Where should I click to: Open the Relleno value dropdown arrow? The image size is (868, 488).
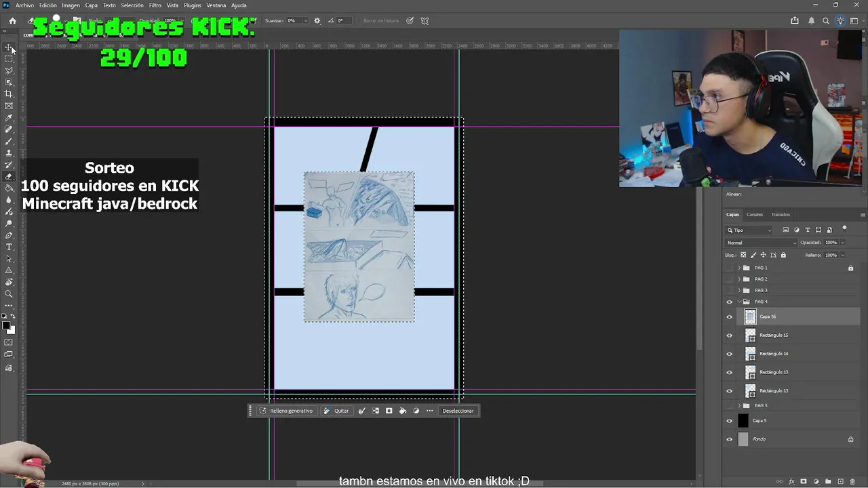coord(843,256)
